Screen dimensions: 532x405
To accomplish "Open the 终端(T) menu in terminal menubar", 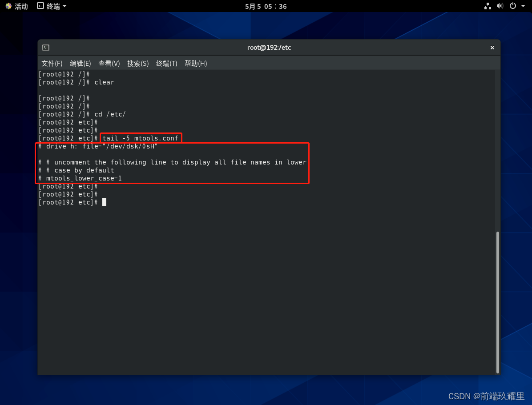I will coord(167,64).
